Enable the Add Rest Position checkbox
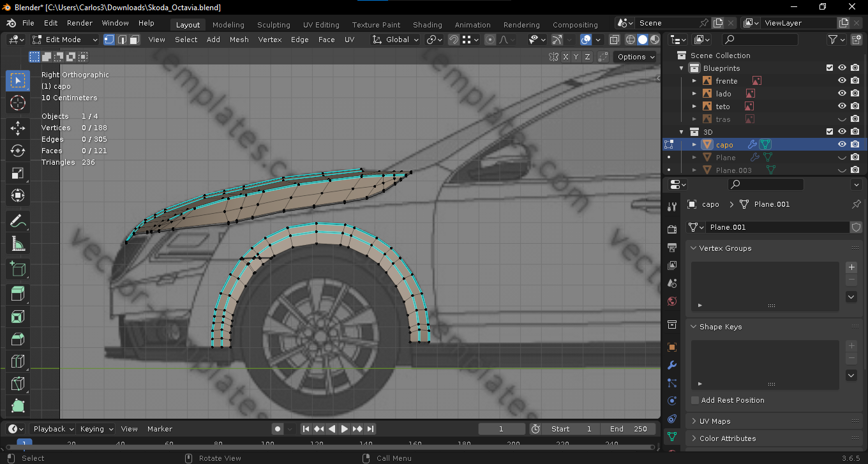 pyautogui.click(x=695, y=400)
